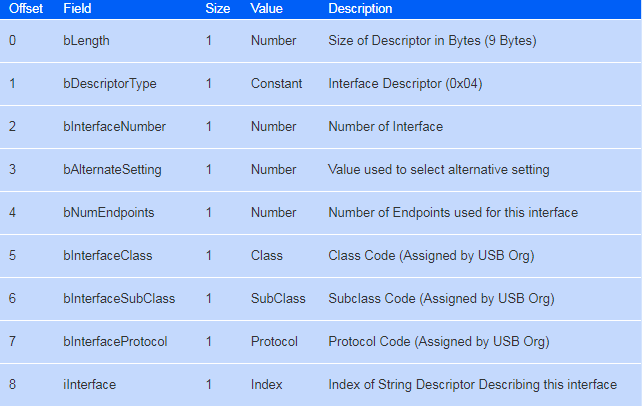Click the 'Number' value in bAlternateSetting row
The height and width of the screenshot is (406, 642).
274,170
